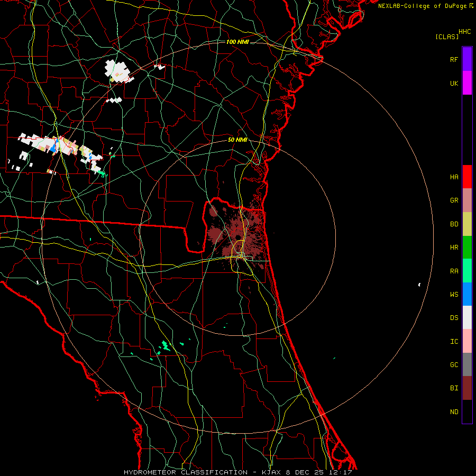Viewport: 476px width, 476px height.
Task: Click the ND black legend swatch
Action: (x=467, y=411)
